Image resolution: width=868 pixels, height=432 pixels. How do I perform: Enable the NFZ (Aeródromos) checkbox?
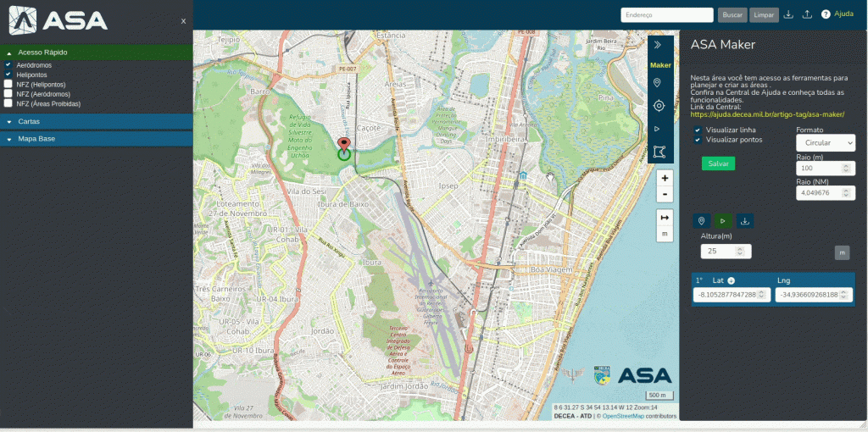click(8, 94)
